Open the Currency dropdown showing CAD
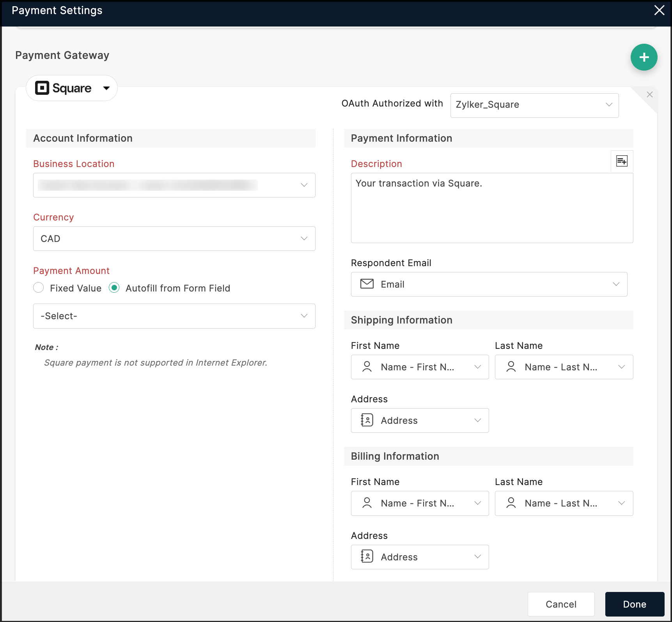672x622 pixels. [174, 238]
